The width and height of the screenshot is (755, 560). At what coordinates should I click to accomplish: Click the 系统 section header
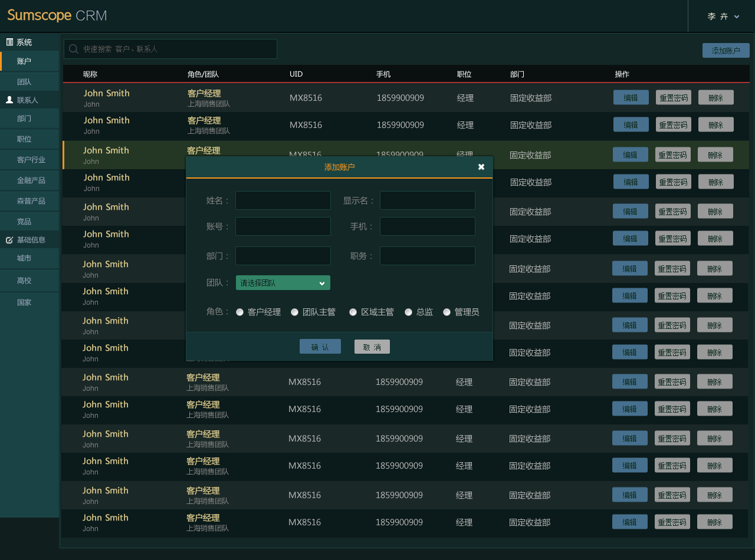(24, 42)
